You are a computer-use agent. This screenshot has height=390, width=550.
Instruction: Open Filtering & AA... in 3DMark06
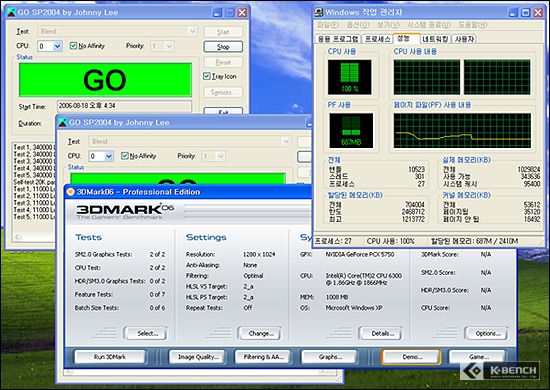click(x=263, y=357)
